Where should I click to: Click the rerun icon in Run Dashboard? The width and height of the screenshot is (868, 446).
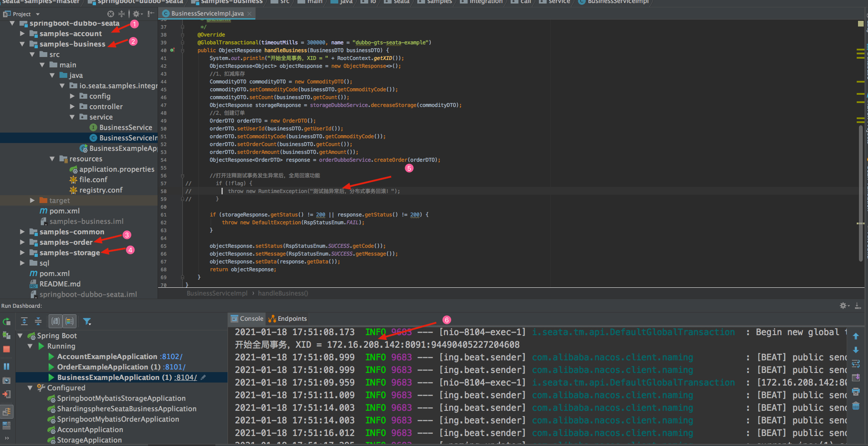[7, 322]
